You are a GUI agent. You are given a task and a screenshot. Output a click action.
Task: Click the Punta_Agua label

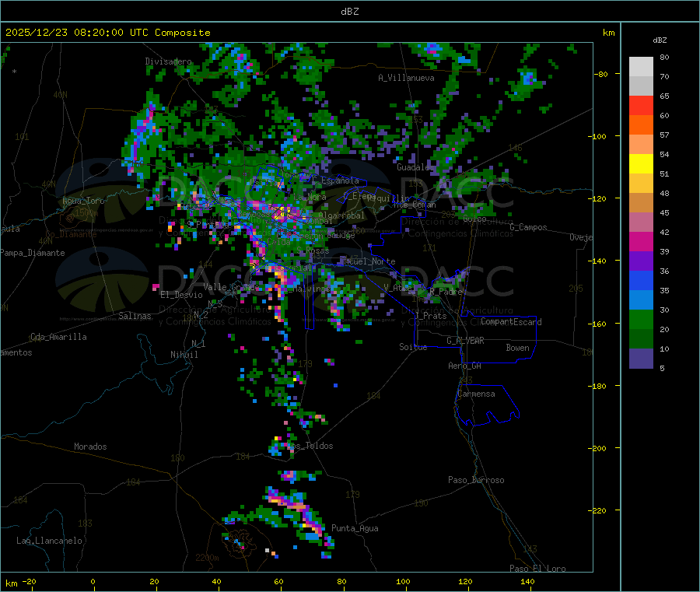(x=355, y=528)
